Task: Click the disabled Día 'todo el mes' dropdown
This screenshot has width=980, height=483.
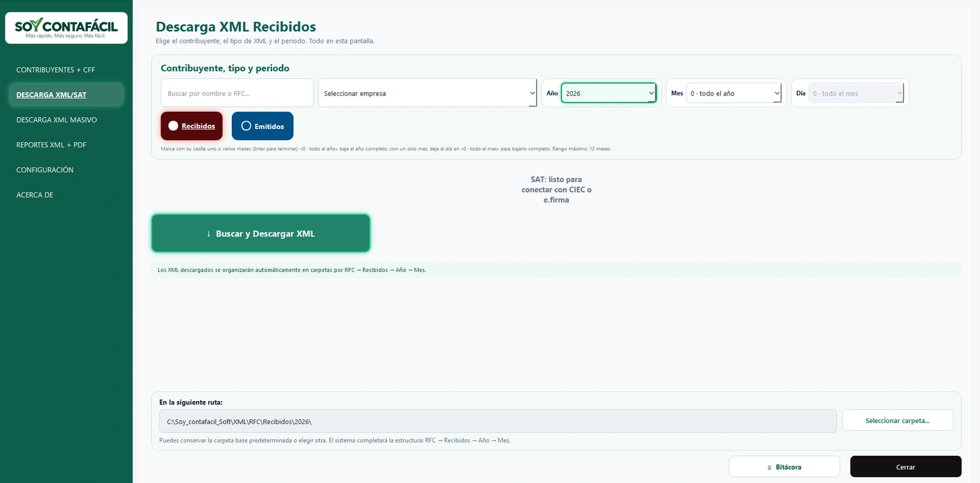Action: 856,93
